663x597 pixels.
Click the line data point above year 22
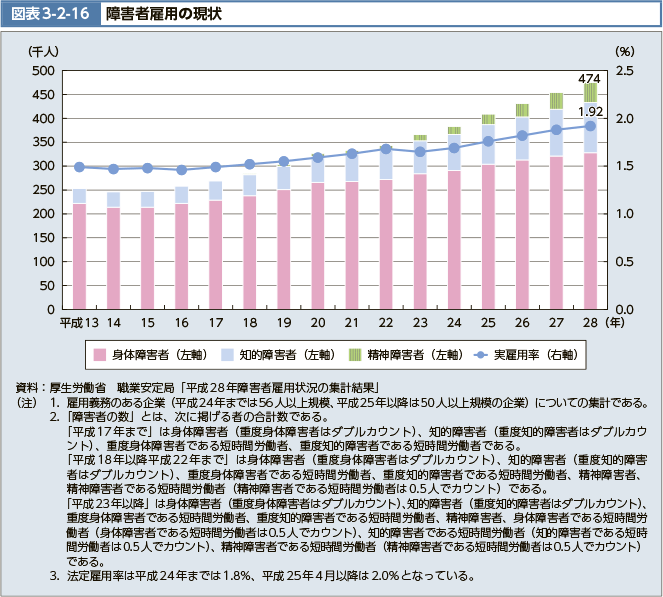coord(385,149)
